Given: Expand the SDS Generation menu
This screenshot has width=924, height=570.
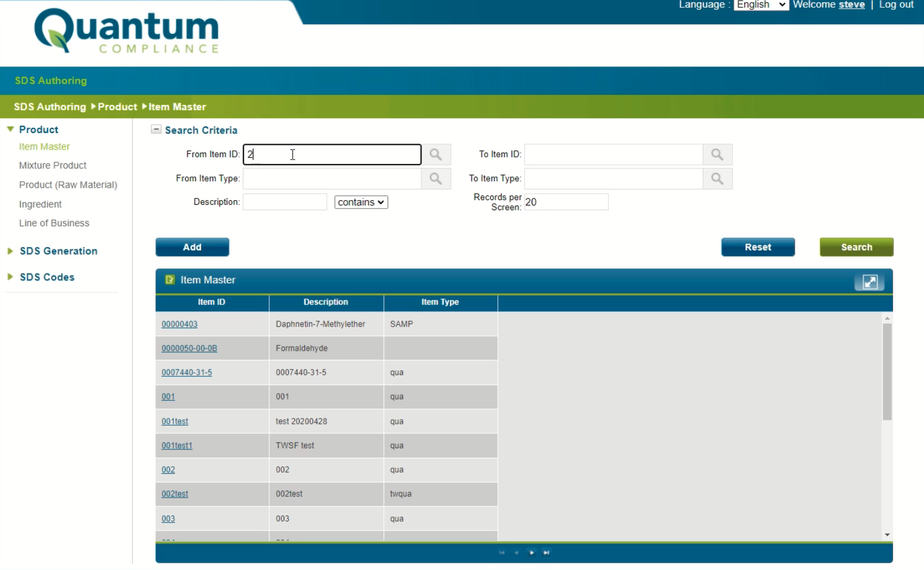Looking at the screenshot, I should (9, 251).
